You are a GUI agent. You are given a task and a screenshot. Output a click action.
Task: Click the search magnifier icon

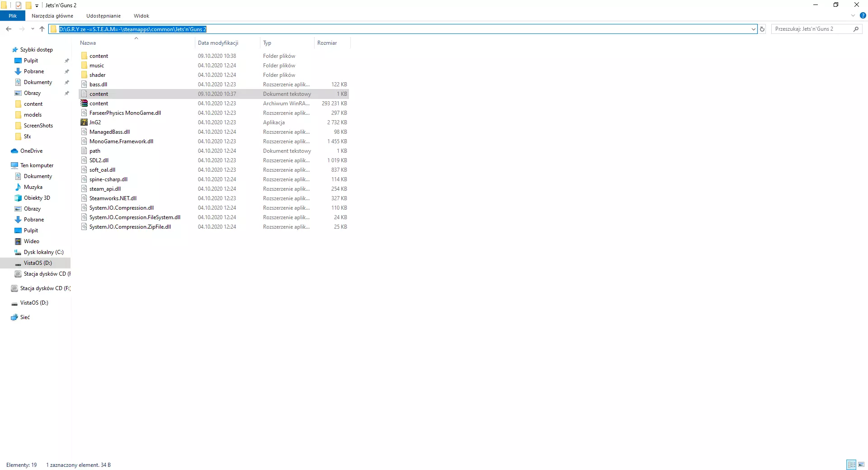click(856, 29)
